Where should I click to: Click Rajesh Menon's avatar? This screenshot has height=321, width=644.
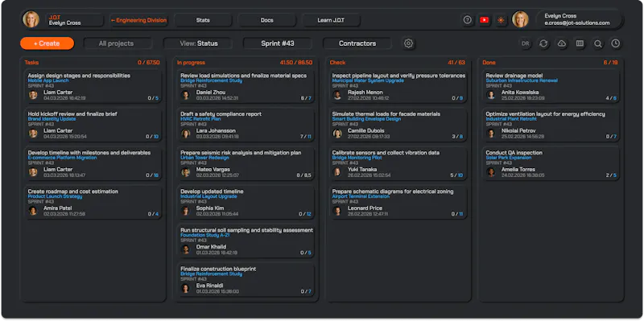point(337,95)
